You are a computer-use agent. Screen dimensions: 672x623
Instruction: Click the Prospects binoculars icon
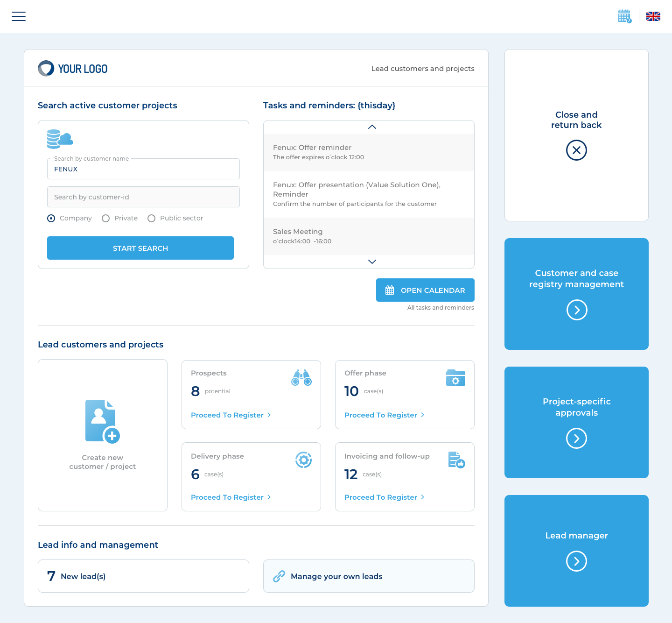click(x=301, y=377)
